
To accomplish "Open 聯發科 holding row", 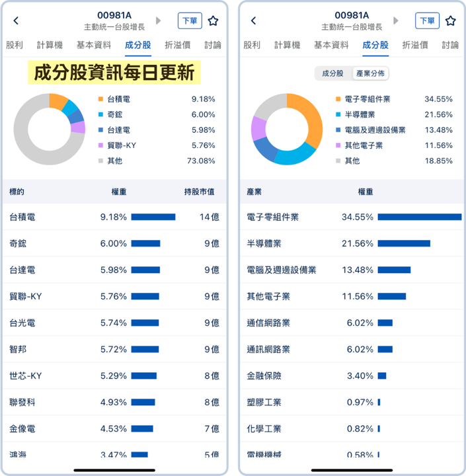I will (114, 402).
